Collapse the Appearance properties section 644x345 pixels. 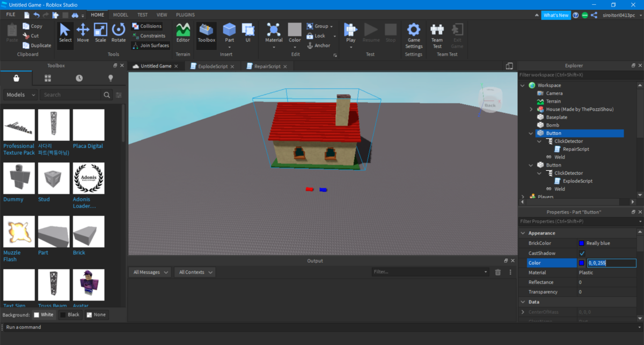(x=523, y=233)
